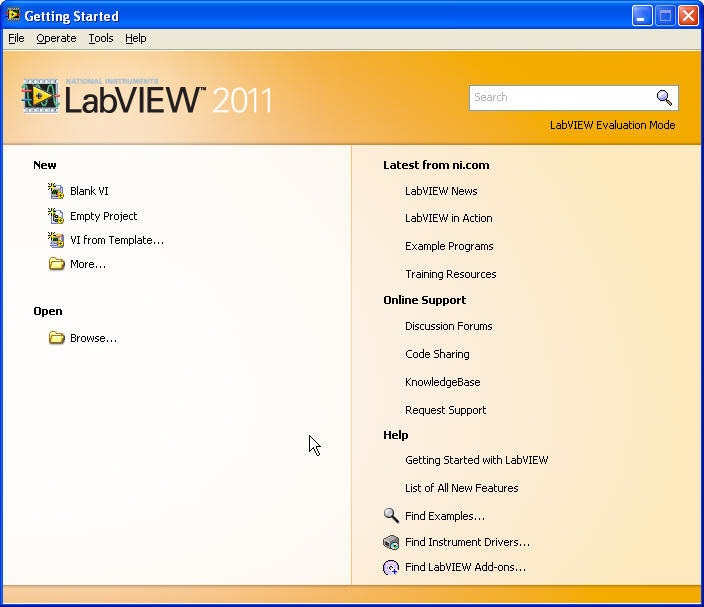Open Code Sharing link
The height and width of the screenshot is (607, 704).
[x=437, y=354]
